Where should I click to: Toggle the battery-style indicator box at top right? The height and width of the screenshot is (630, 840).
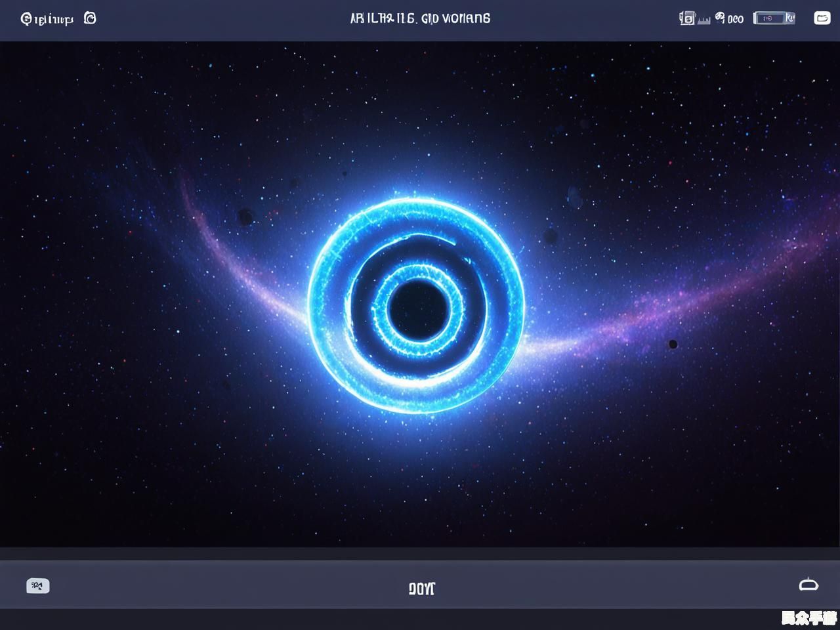[x=774, y=18]
